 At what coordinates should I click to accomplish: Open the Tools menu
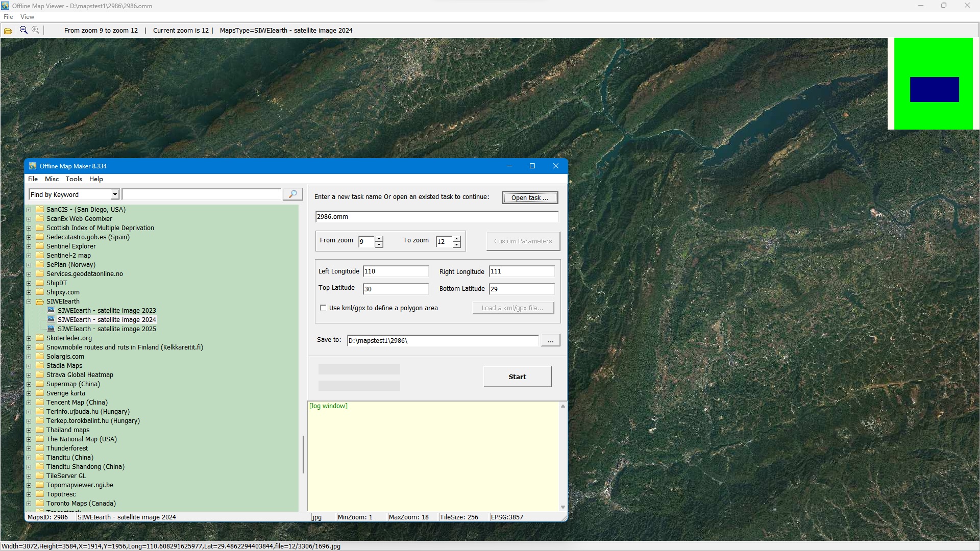click(73, 179)
